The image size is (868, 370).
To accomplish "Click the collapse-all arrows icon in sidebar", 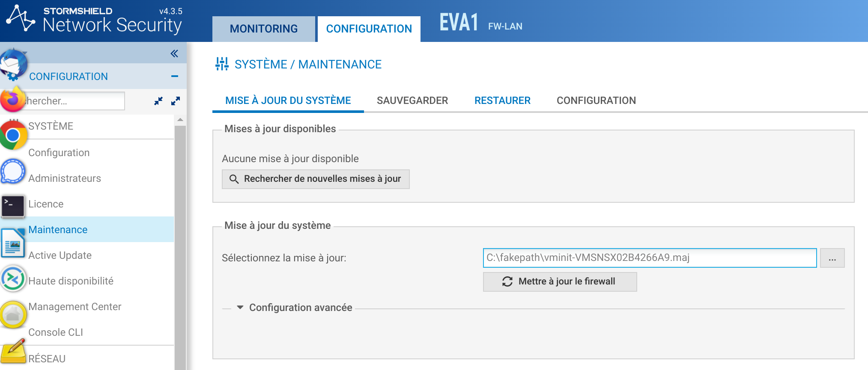I will click(158, 101).
